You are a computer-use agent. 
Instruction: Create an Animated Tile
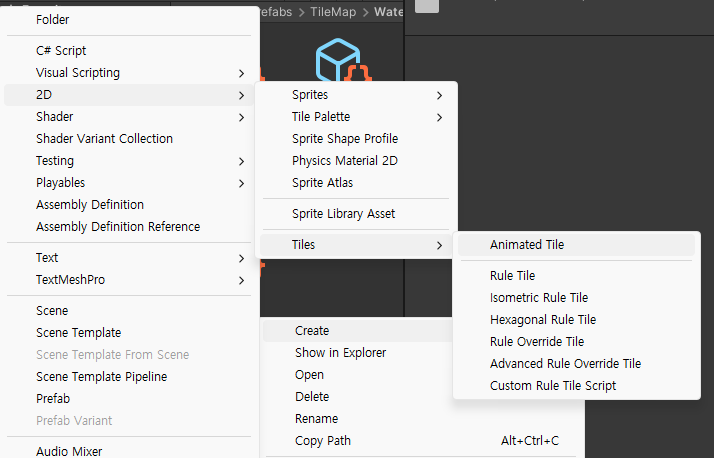[x=576, y=244]
